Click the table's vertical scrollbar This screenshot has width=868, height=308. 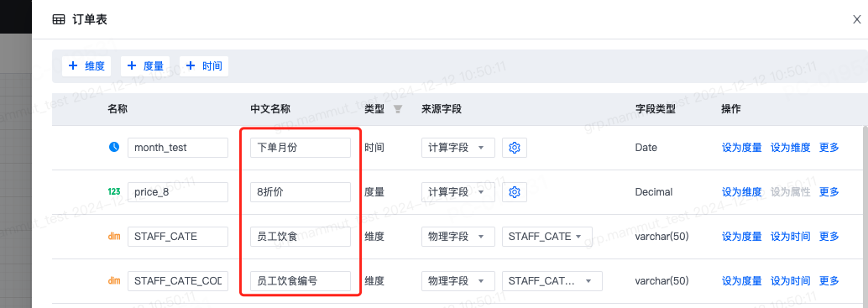click(x=865, y=216)
